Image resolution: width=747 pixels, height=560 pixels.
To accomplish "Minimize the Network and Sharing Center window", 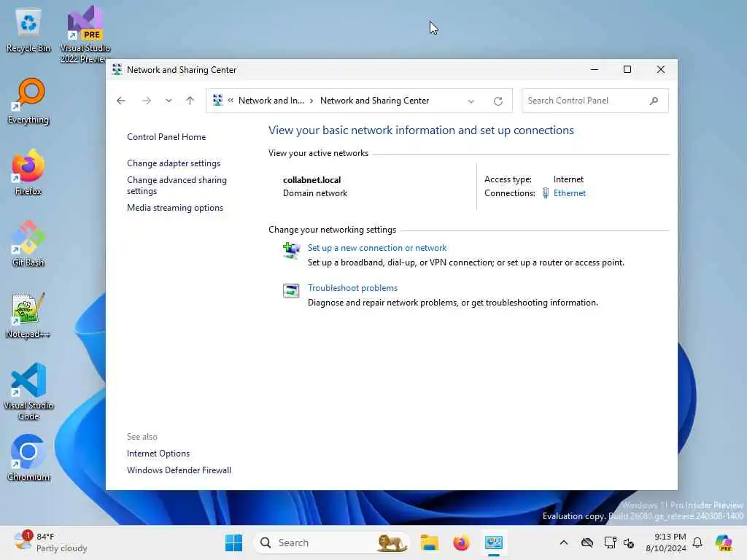I will [595, 69].
